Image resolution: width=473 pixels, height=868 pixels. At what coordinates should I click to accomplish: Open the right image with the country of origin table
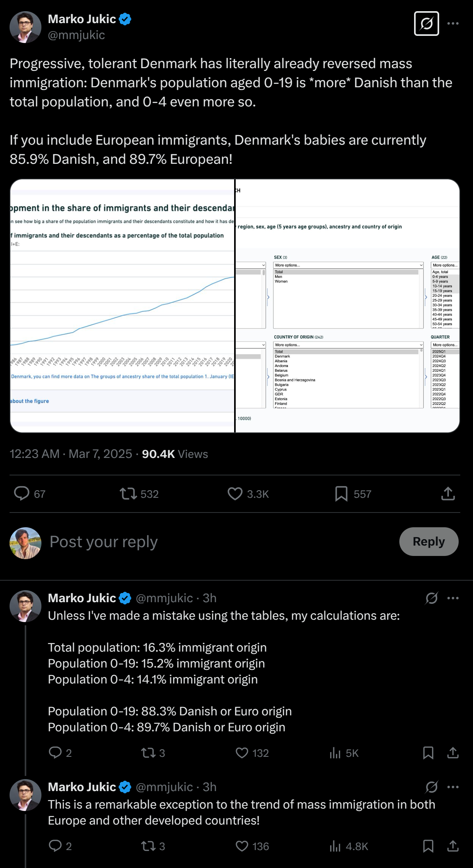[348, 306]
